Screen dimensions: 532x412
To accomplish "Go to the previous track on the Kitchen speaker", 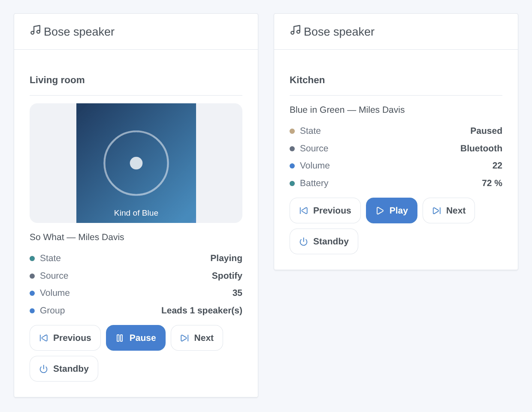I will [x=325, y=211].
